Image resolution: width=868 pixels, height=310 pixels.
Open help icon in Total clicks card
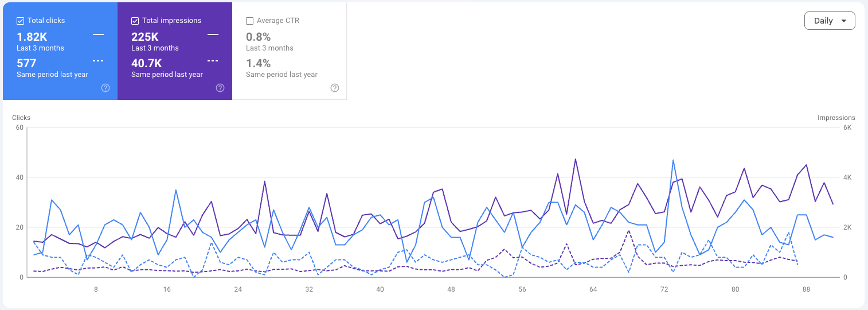tap(105, 88)
